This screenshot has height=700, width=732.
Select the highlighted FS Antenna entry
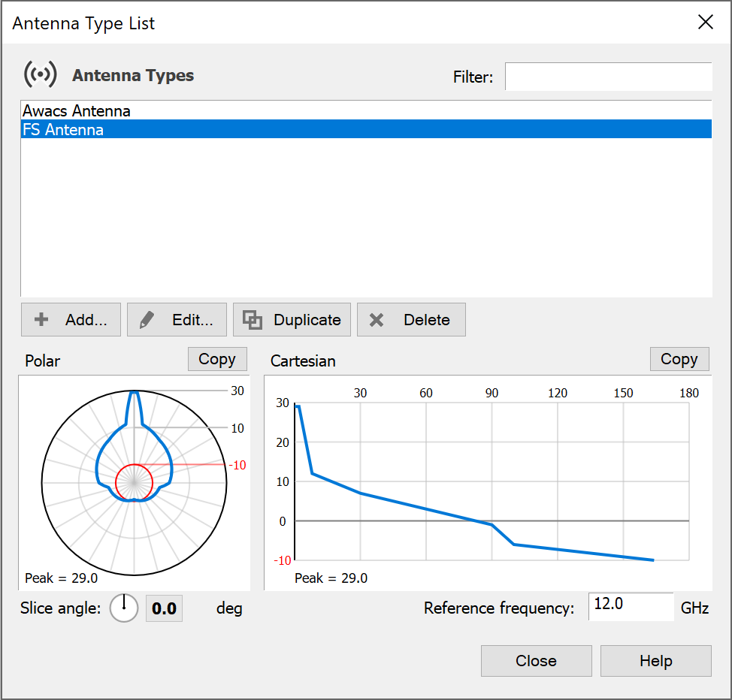point(63,130)
